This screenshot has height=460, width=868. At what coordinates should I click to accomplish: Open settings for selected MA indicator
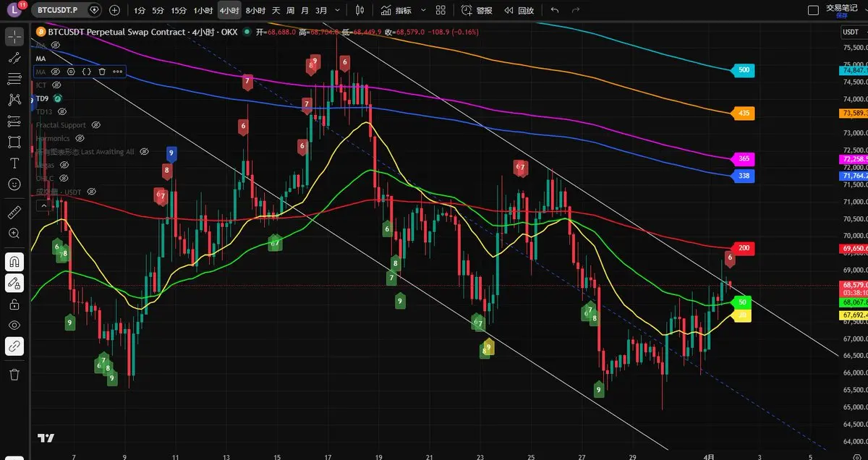click(71, 72)
